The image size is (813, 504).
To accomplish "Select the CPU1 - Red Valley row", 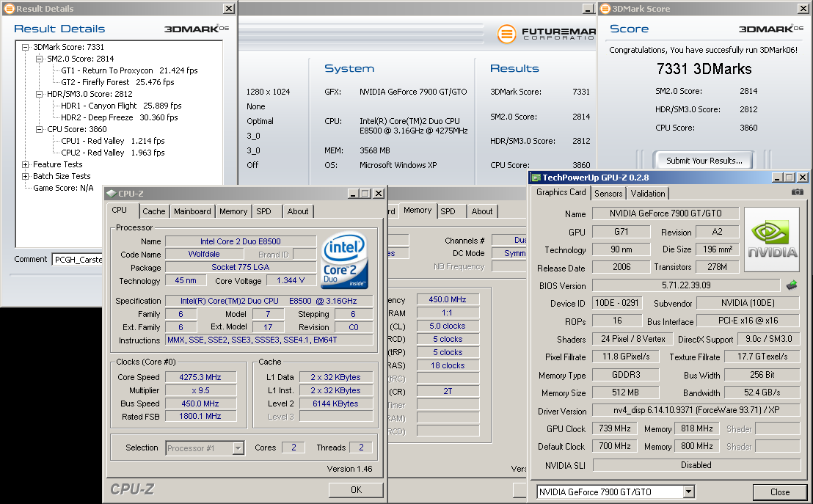I will point(112,141).
